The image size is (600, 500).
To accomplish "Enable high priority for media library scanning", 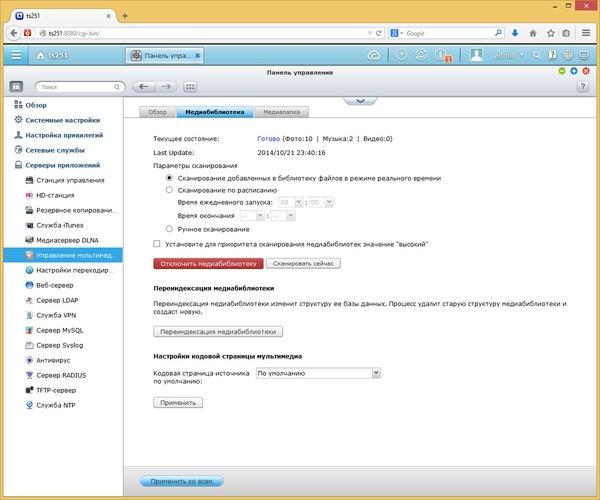I will [157, 244].
